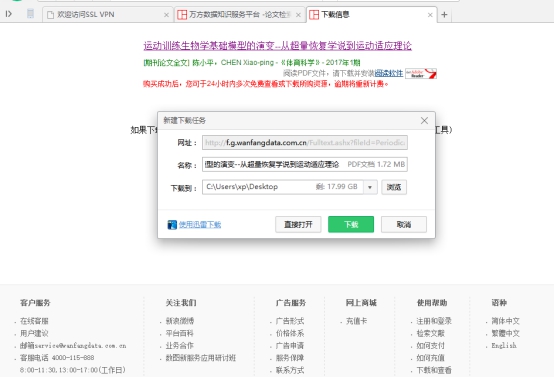This screenshot has height=378, width=554.
Task: Click the file name input field in the dialog
Action: 305,165
